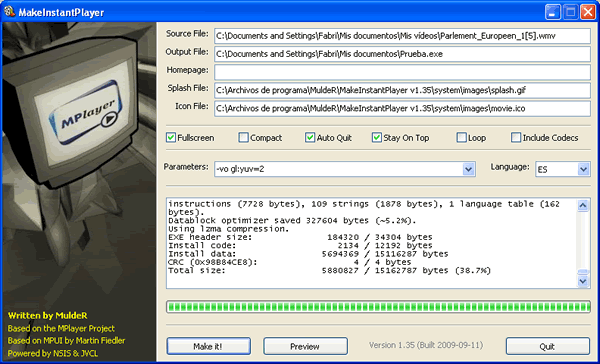Viewport: 600px width, 364px height.
Task: Click the log scrollbar up arrow
Action: point(583,206)
